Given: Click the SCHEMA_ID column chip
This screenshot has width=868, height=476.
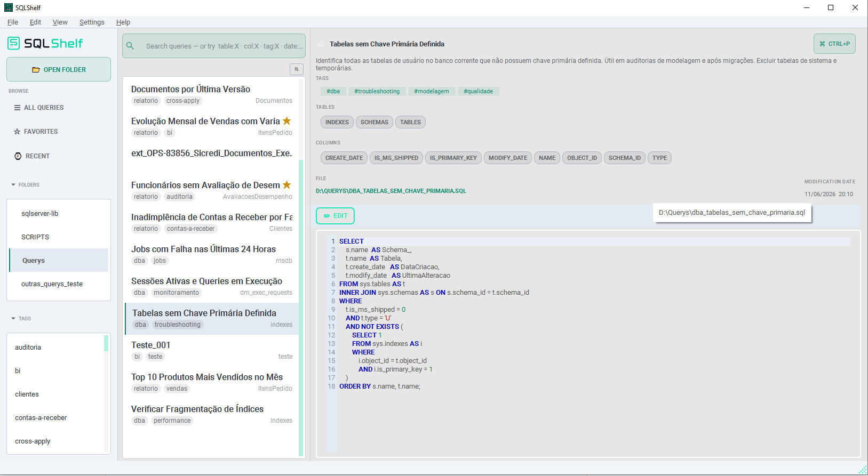Looking at the screenshot, I should [625, 158].
